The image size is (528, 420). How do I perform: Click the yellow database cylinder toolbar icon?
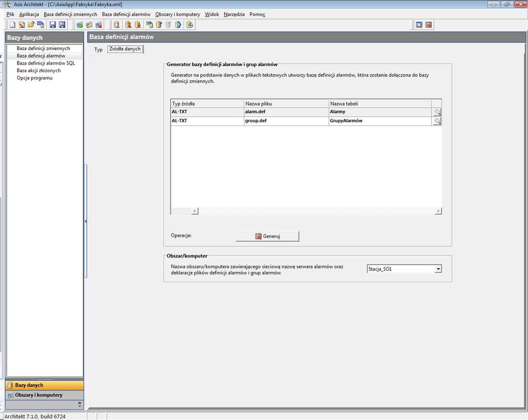159,25
